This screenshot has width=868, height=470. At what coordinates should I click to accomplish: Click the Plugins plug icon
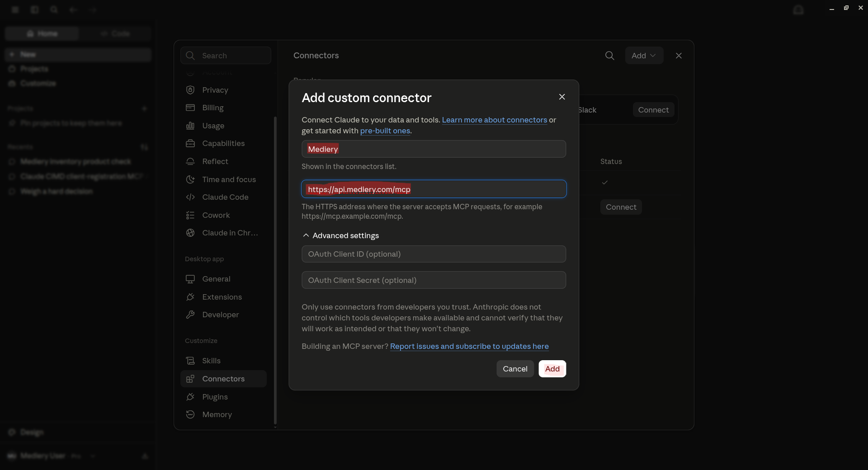pyautogui.click(x=190, y=397)
